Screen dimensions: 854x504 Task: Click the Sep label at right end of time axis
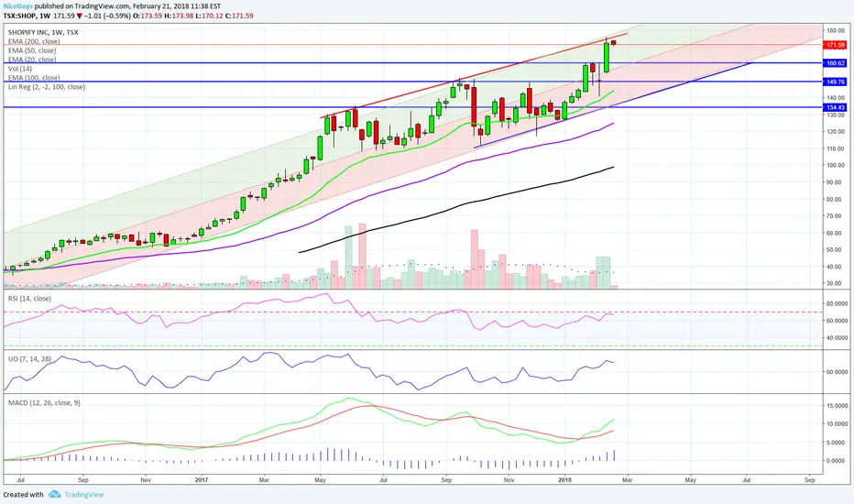click(x=809, y=480)
